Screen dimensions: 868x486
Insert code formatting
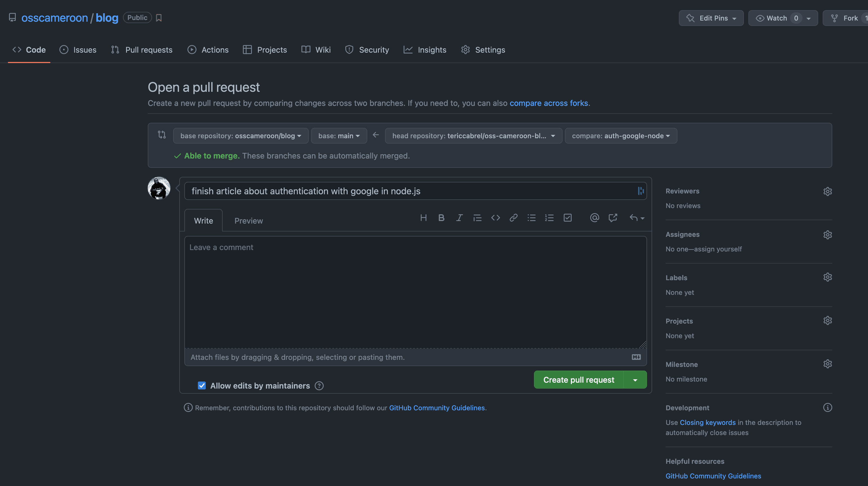pyautogui.click(x=495, y=218)
